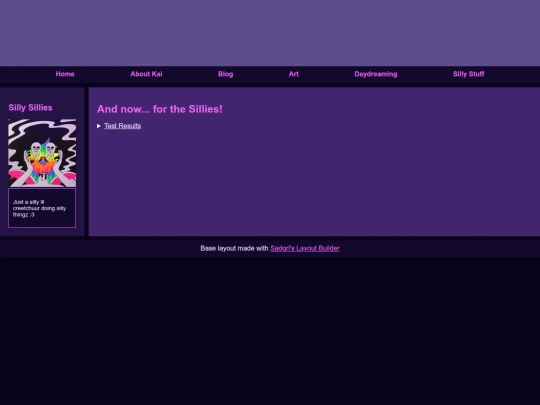Select Art in the navigation bar

coord(294,74)
